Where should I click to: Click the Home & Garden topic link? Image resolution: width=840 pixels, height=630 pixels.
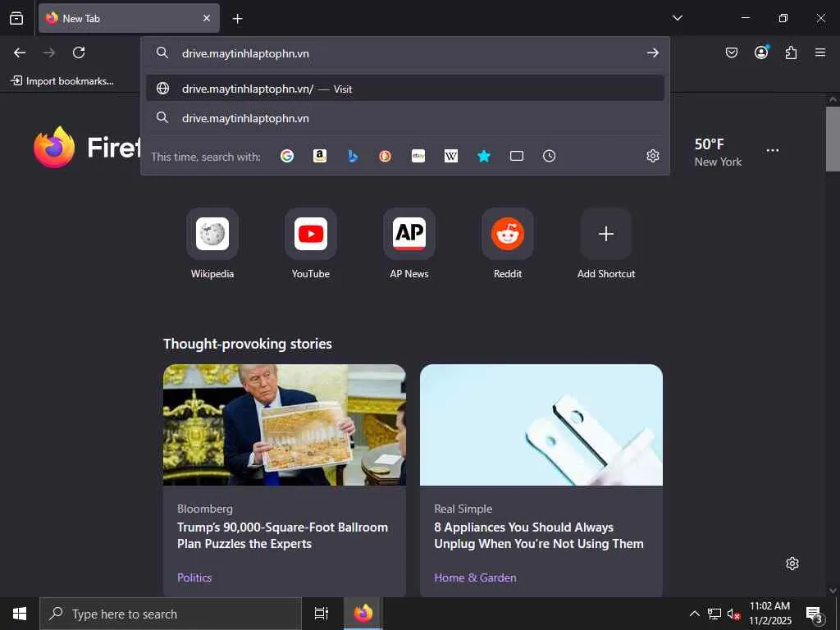(x=475, y=577)
